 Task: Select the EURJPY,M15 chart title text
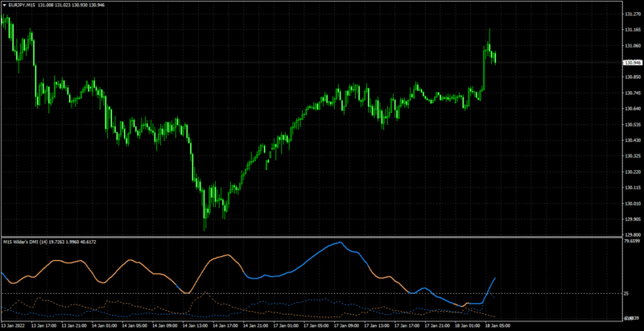coord(21,6)
